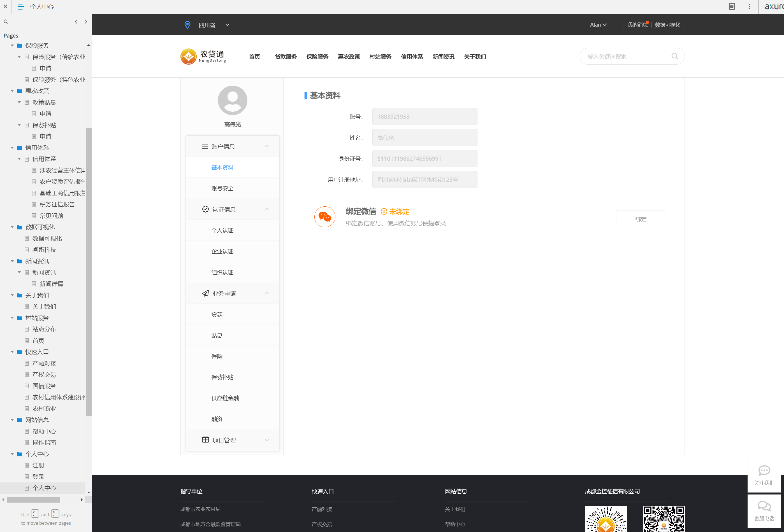
Task: Click the 绑定 button for WeChat
Action: tap(641, 219)
